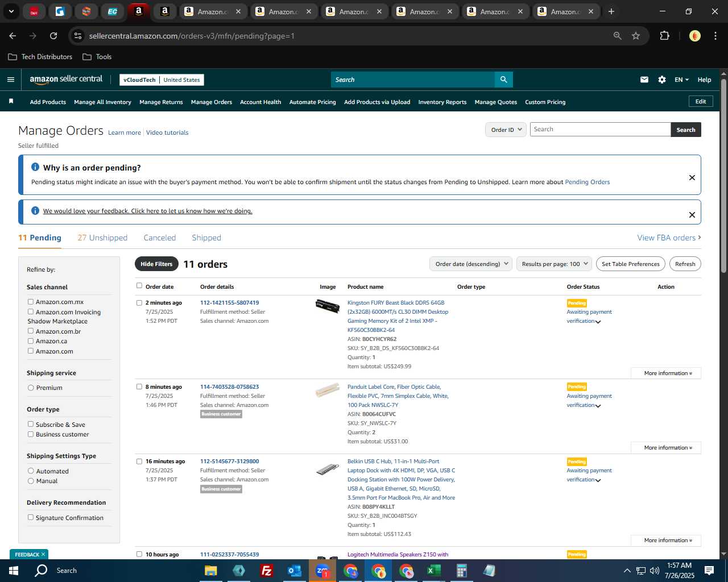Expand payment verification status for Panduit order
Image resolution: width=728 pixels, height=582 pixels.
(x=598, y=406)
